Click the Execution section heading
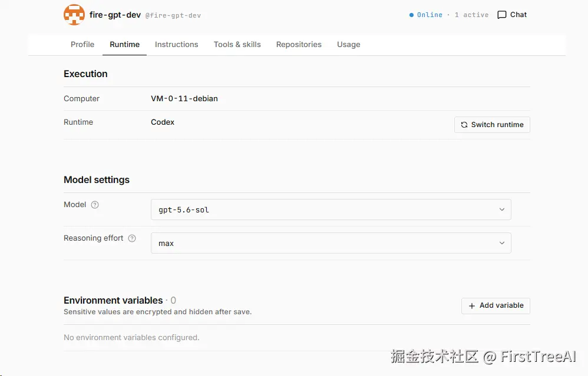Viewport: 588px width, 376px height. (x=85, y=74)
